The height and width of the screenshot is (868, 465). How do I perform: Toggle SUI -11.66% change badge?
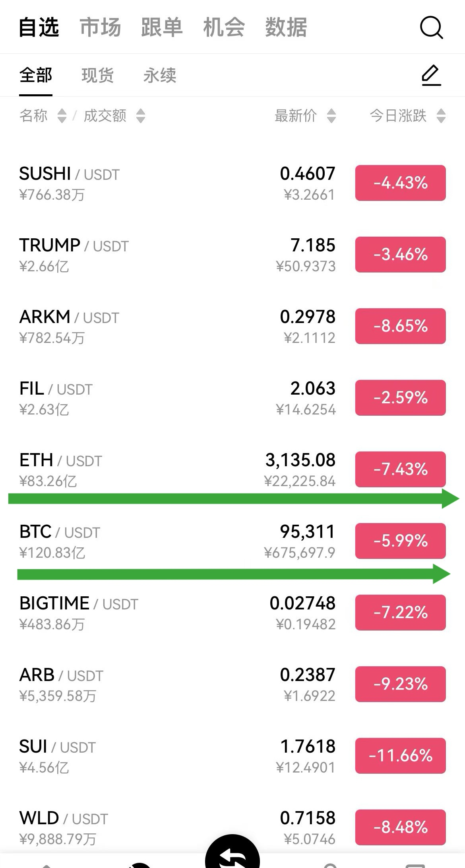point(400,756)
